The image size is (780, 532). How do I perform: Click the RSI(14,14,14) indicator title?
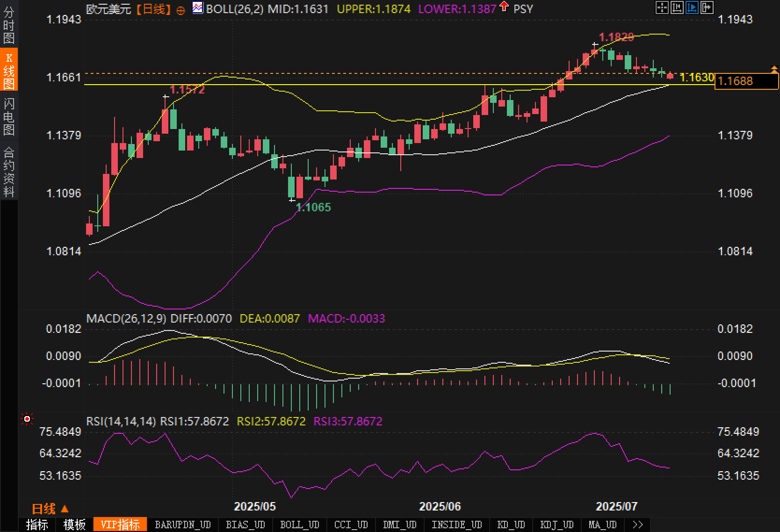(x=121, y=422)
